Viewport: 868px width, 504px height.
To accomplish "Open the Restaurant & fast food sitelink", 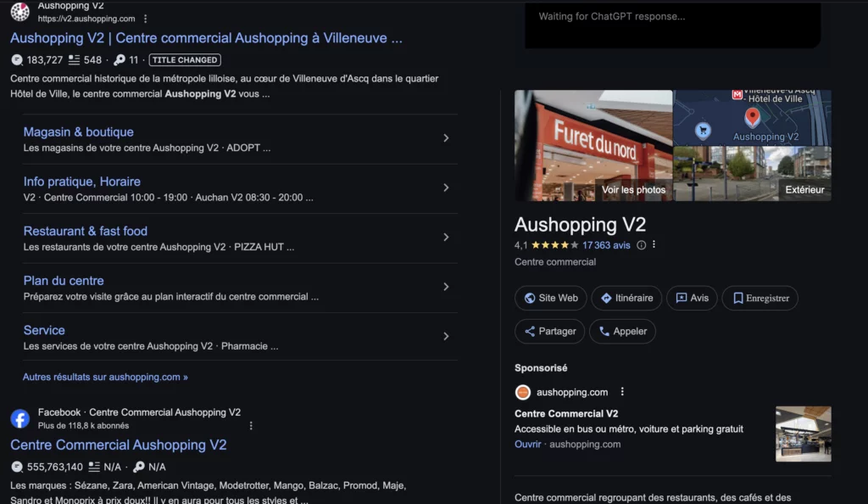I will coord(86,231).
